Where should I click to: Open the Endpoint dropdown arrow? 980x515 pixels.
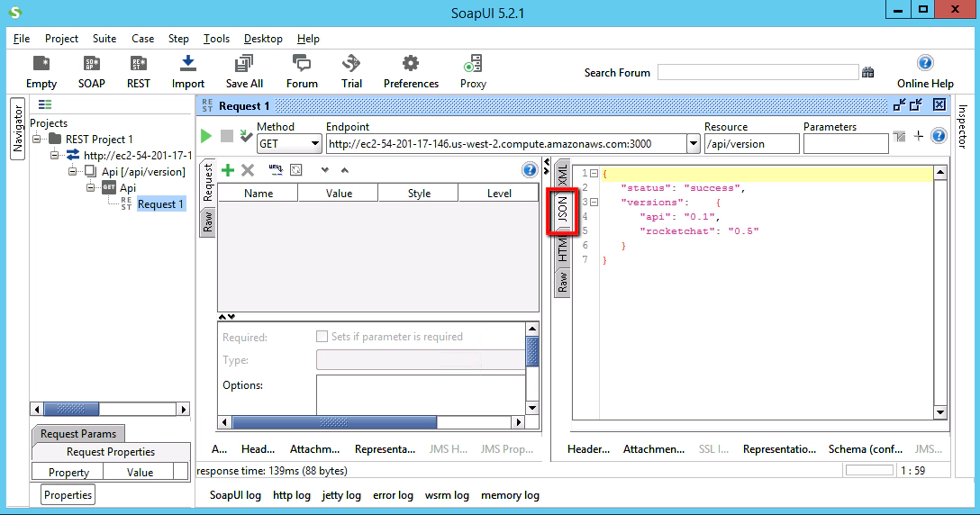[x=694, y=144]
